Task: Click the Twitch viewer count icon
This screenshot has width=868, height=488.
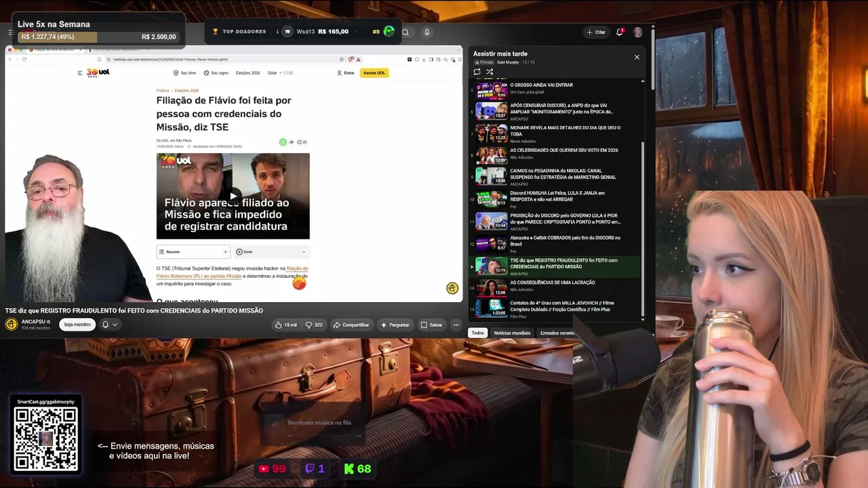Action: click(310, 468)
